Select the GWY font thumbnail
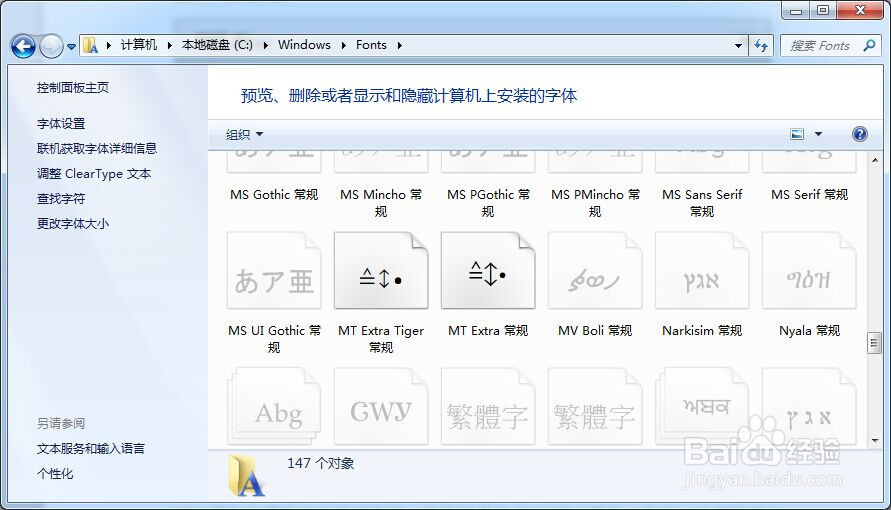 381,406
